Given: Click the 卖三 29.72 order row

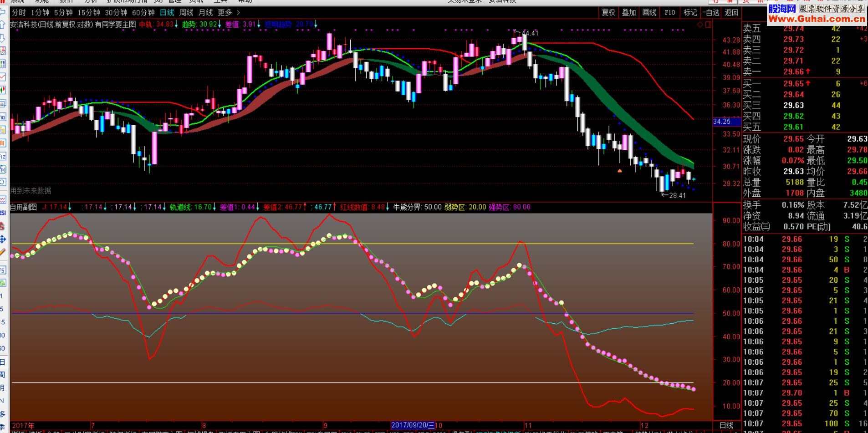Looking at the screenshot, I should tap(805, 50).
